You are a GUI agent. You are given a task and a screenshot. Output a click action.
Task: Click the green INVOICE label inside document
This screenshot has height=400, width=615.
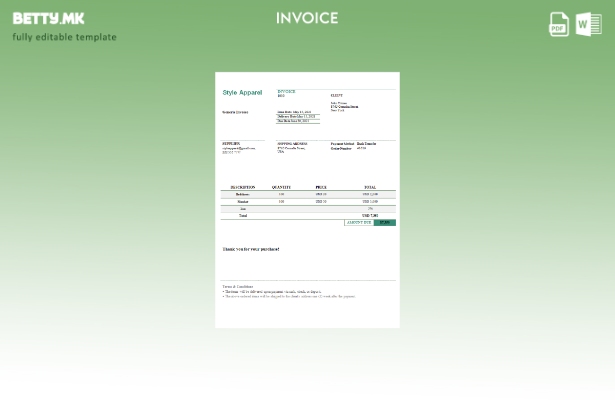(286, 91)
